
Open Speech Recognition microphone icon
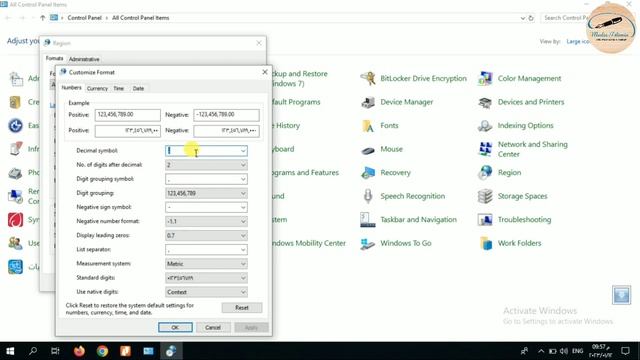(368, 196)
